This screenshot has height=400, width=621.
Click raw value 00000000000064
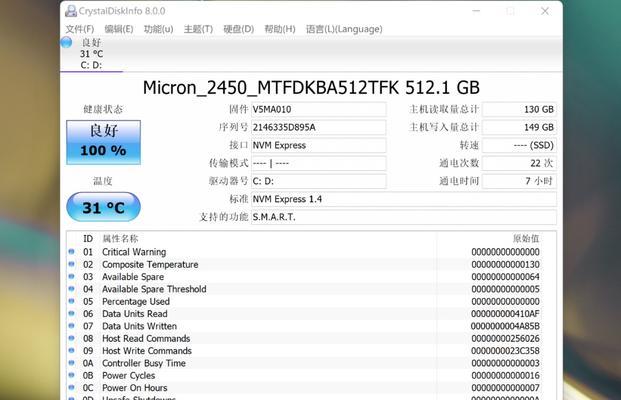(505, 276)
